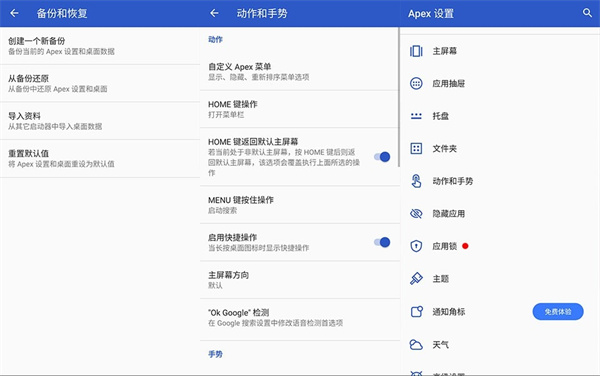
Task: Go back from 备份和恢复 screen
Action: click(x=15, y=13)
